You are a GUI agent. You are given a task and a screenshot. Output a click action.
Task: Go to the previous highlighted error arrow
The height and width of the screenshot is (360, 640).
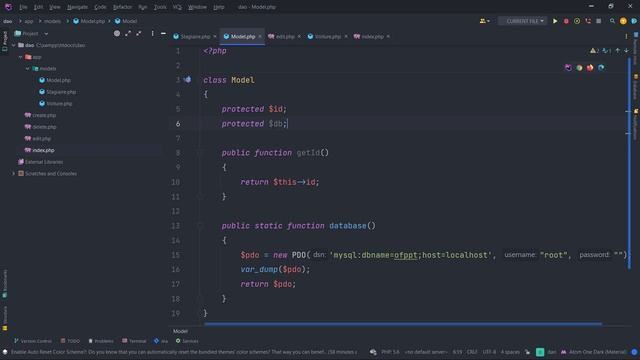[618, 51]
